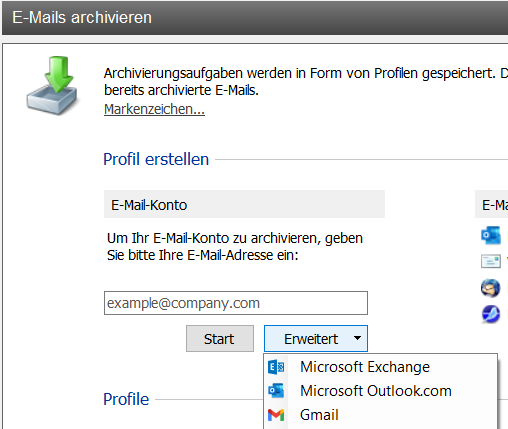
Task: Click the E-Mail-Konto section header
Action: (244, 204)
